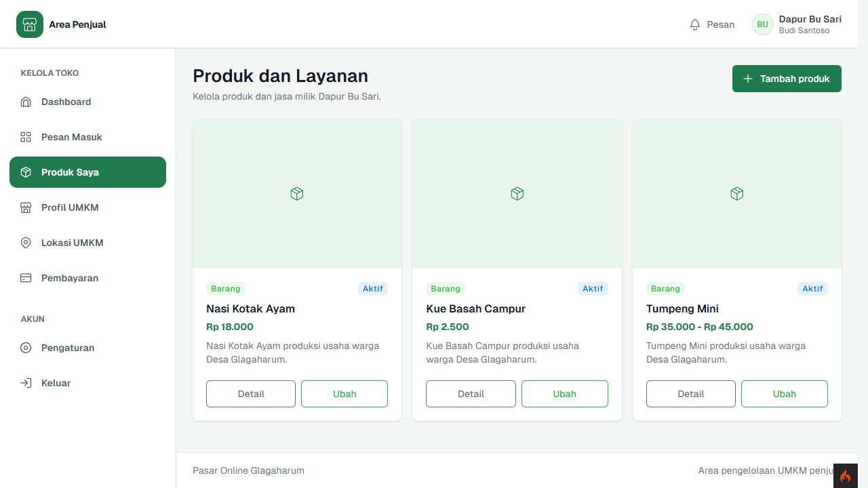
Task: Click the Dashboard home icon
Action: click(26, 102)
